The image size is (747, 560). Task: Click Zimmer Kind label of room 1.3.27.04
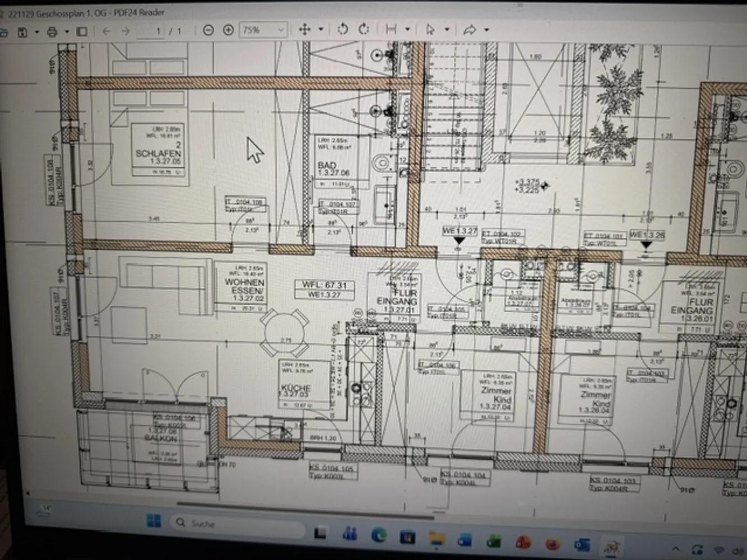(497, 395)
